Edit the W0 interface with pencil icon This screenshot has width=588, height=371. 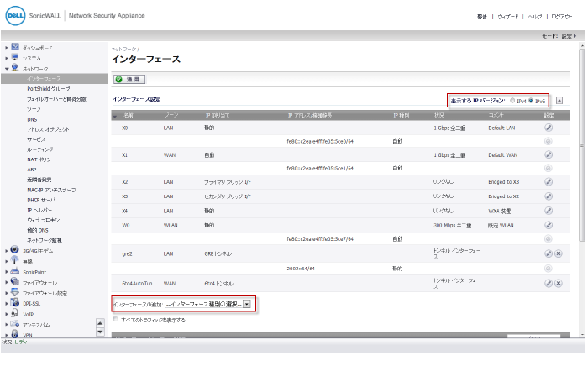(549, 225)
